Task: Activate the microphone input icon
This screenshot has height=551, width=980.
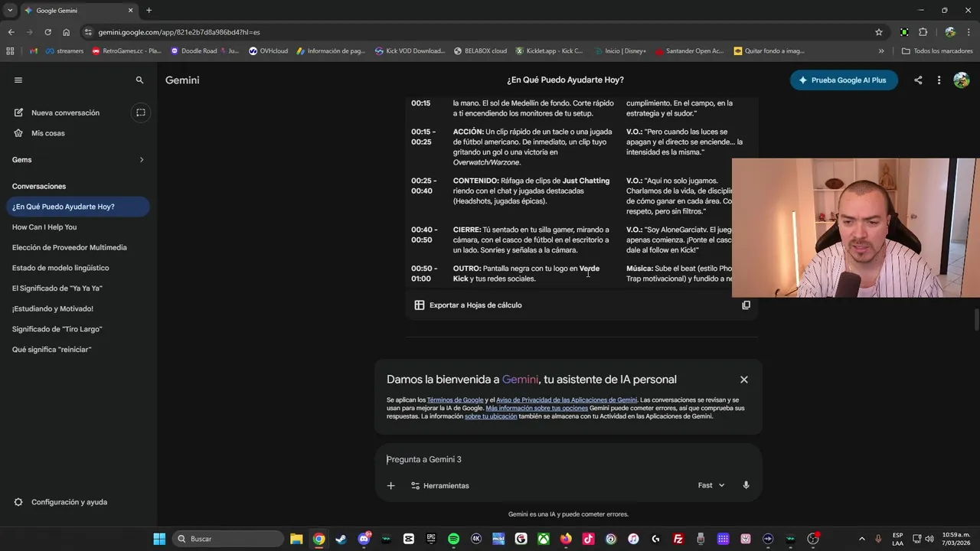Action: coord(746,486)
